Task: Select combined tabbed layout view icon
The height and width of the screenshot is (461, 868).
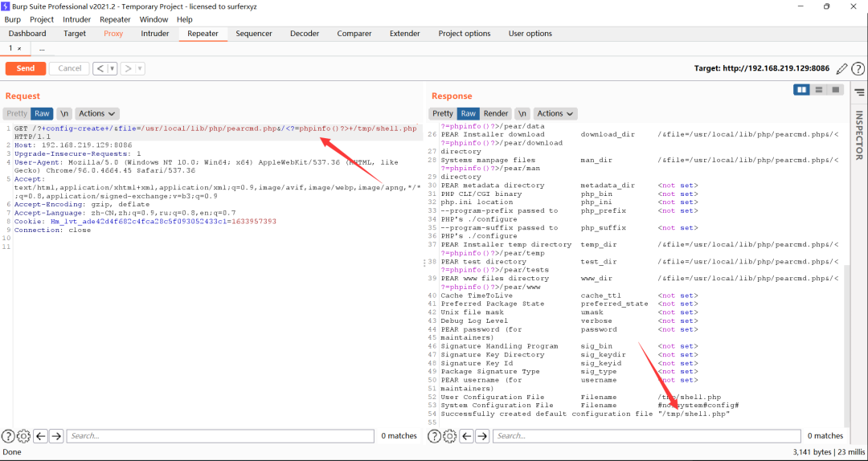Action: 835,90
